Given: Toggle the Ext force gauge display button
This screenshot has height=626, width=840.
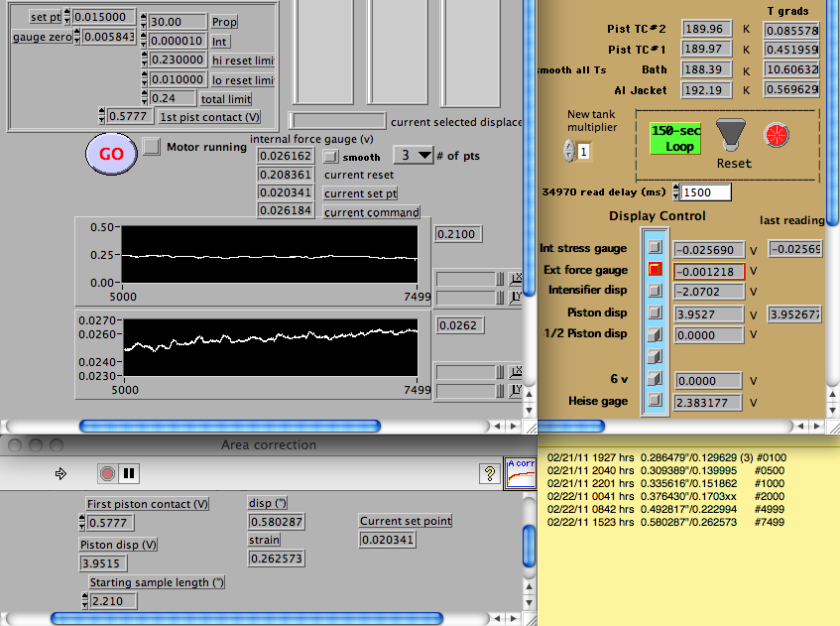Looking at the screenshot, I should click(655, 269).
